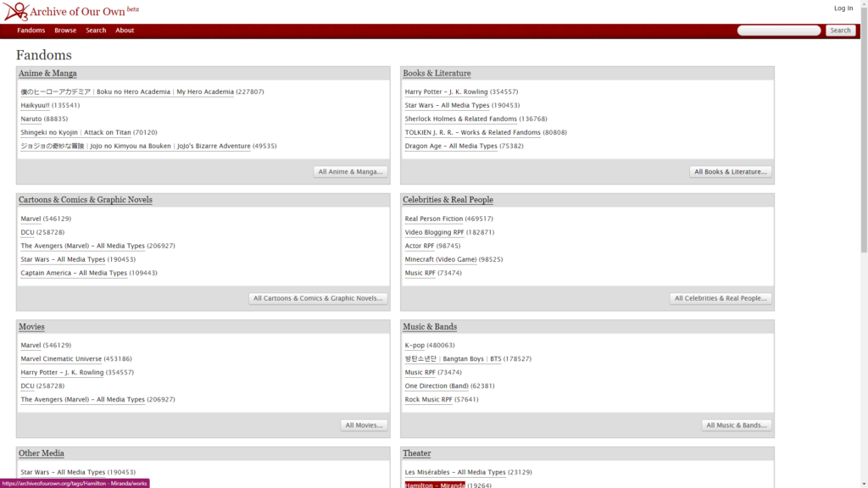Click the All Anime & Manga... button
Viewport: 868px width, 488px height.
click(350, 172)
